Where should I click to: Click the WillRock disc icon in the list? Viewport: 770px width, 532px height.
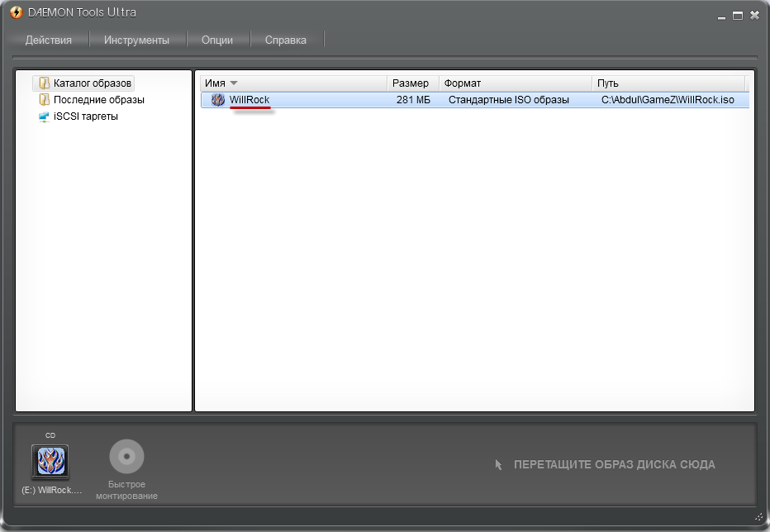click(217, 100)
